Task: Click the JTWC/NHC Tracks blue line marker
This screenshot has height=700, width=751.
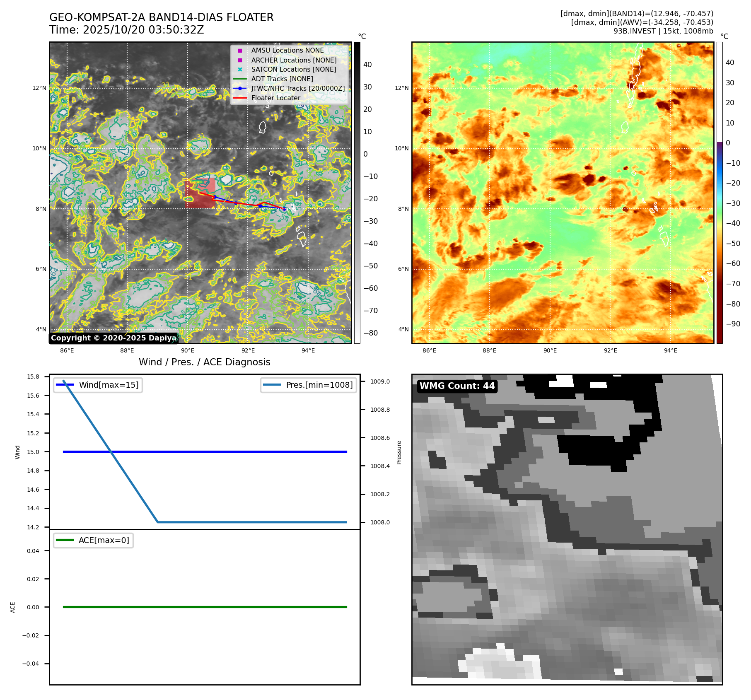Action: coord(240,89)
